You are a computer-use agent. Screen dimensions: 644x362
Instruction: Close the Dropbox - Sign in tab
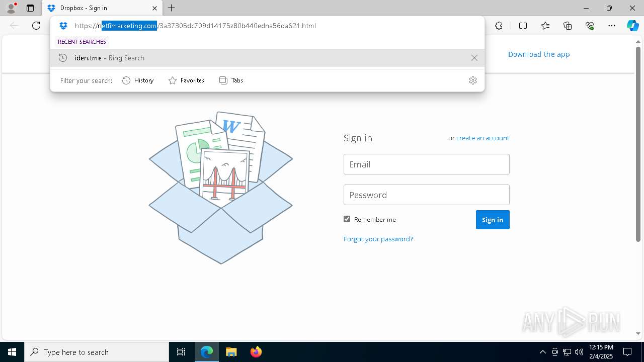[x=154, y=8]
